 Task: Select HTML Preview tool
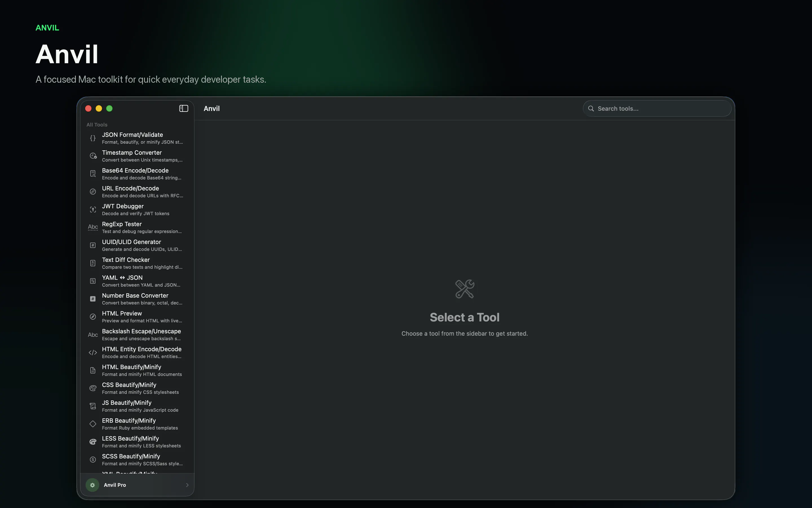point(137,316)
